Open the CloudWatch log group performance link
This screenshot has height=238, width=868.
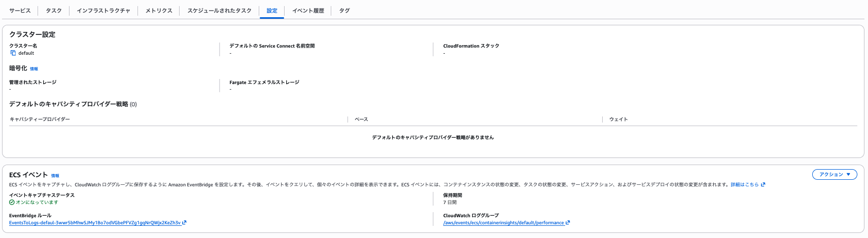[x=503, y=223]
